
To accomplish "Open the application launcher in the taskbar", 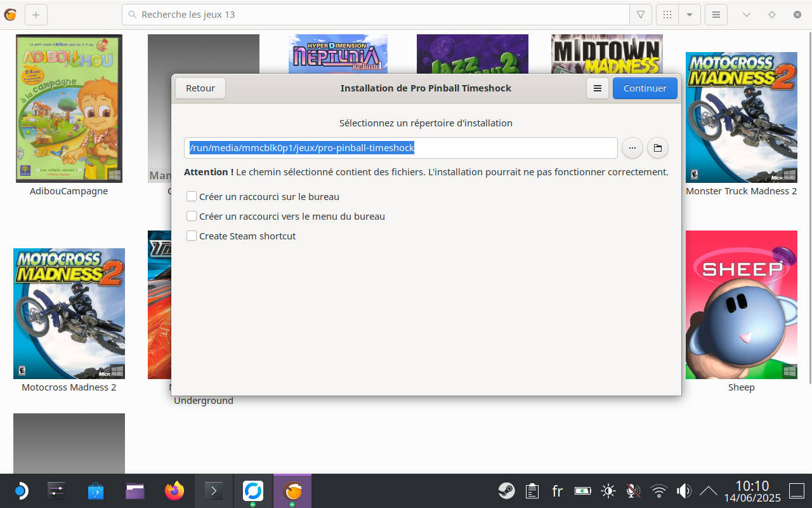I will point(20,491).
